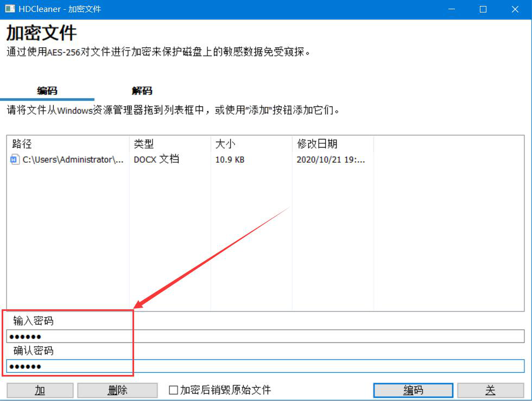This screenshot has width=532, height=401.
Task: Click the HDCleaner title bar app icon
Action: (10, 9)
